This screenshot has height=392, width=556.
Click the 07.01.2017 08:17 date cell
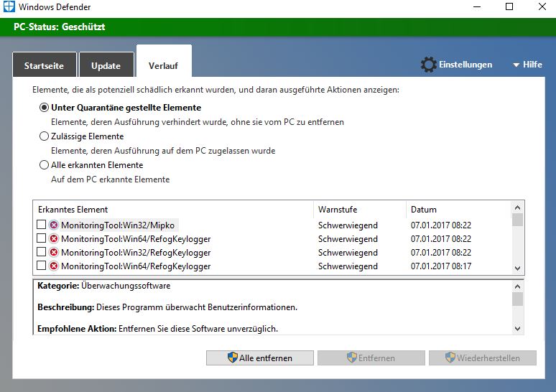(x=441, y=266)
